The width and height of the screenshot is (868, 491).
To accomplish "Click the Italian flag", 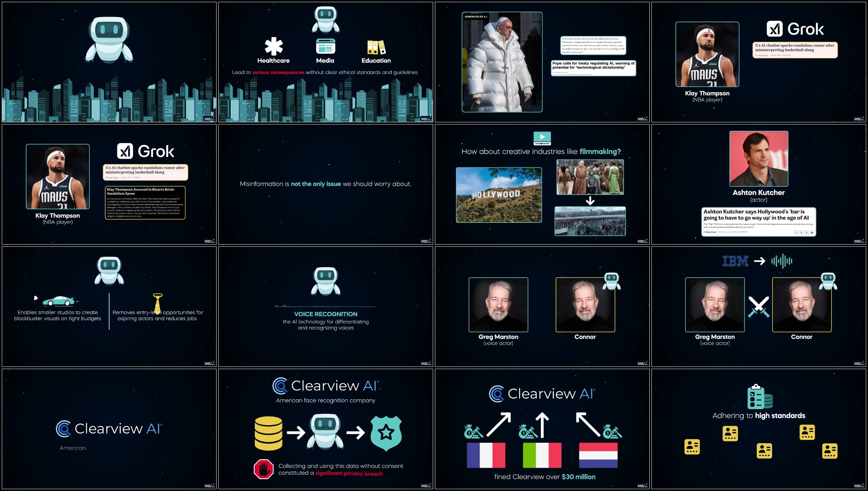I will point(542,455).
